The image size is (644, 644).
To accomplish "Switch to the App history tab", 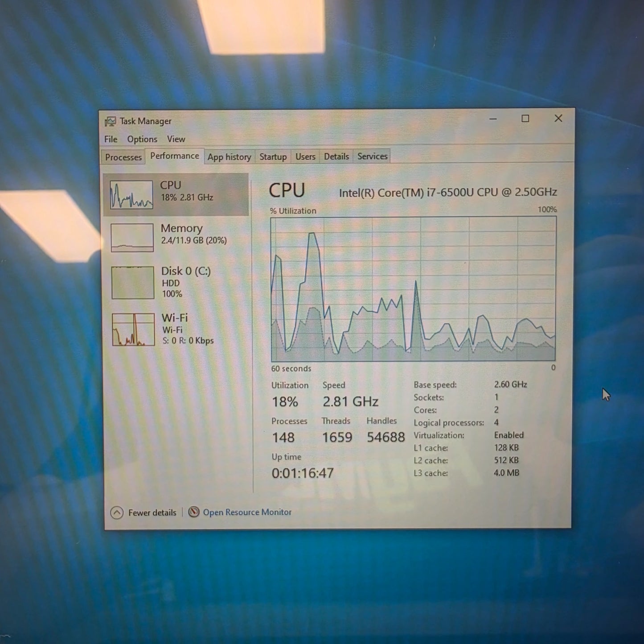I will point(230,157).
